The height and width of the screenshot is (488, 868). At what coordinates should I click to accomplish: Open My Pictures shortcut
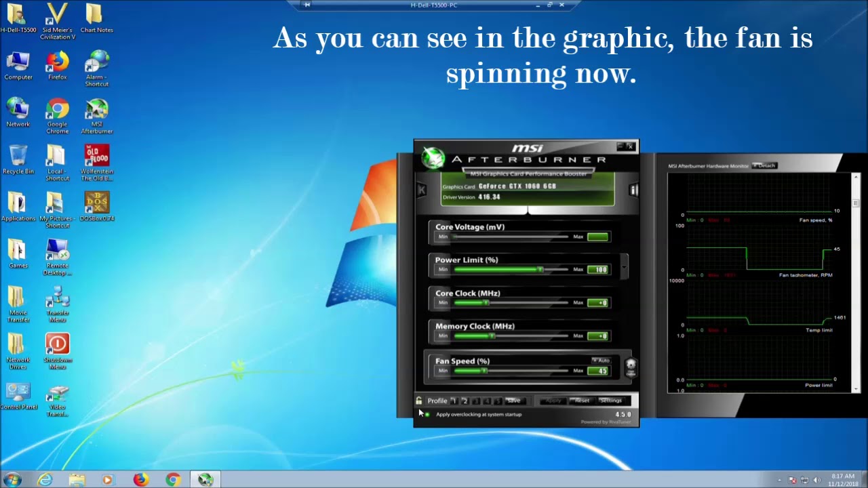coord(57,210)
